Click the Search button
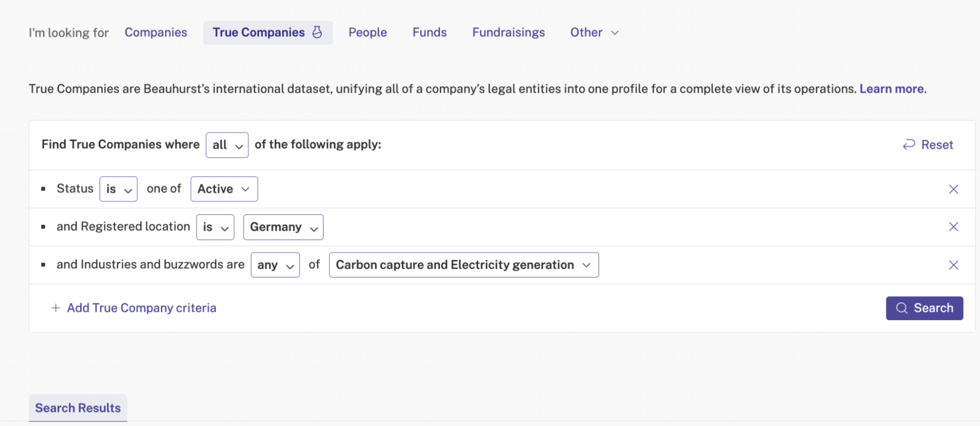The image size is (980, 426). (x=924, y=308)
